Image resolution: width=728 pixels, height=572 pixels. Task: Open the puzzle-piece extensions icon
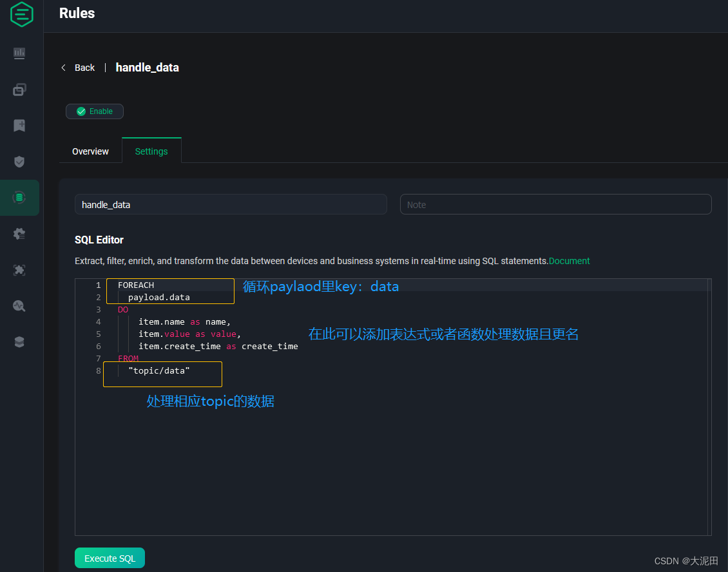pos(19,270)
